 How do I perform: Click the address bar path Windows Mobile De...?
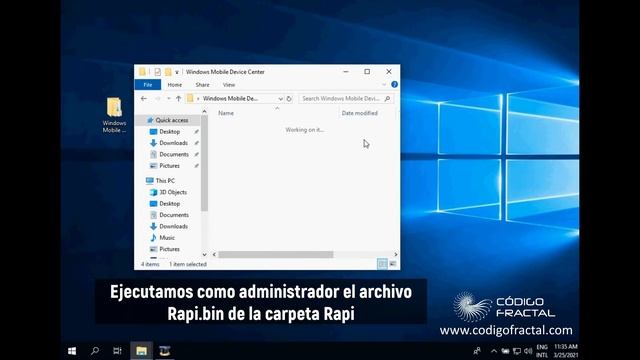(x=230, y=98)
